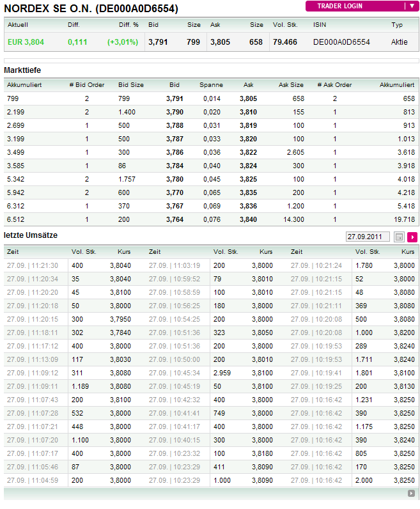Click the trade time 27.09. | 10:21:24
The image size is (420, 509).
tap(316, 265)
